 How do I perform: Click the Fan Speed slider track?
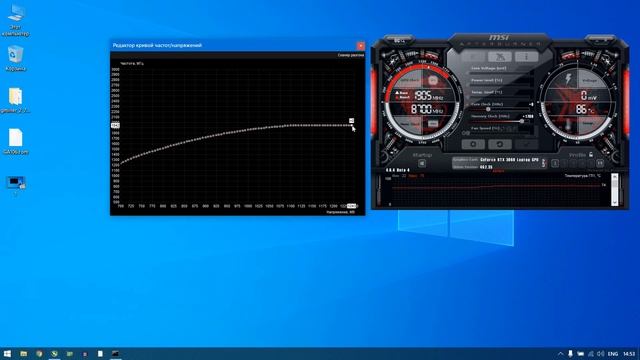pyautogui.click(x=500, y=133)
